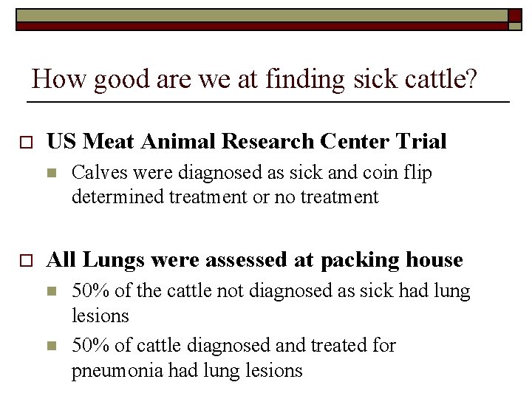Click the gray header band above the red bar

click(x=259, y=15)
